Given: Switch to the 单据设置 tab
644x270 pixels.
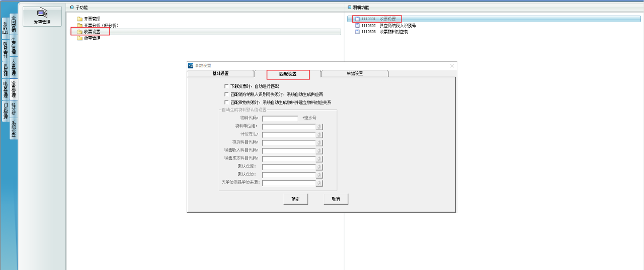Looking at the screenshot, I should [354, 74].
